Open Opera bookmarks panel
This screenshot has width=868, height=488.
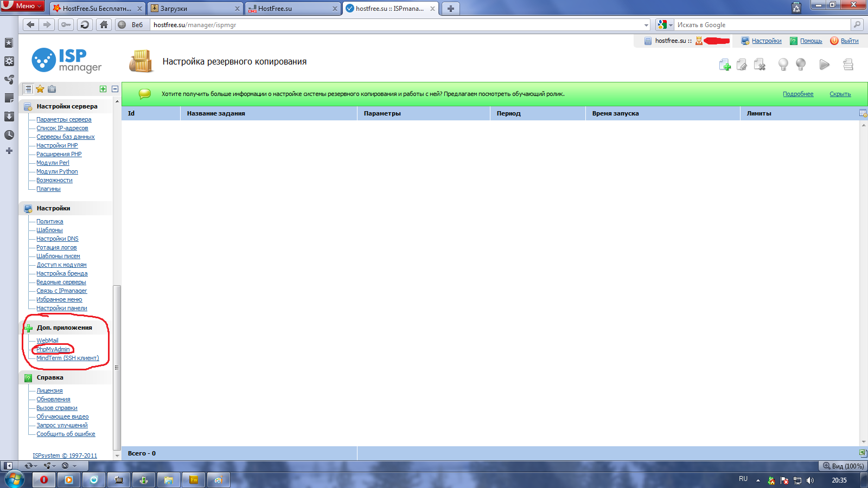(9, 43)
